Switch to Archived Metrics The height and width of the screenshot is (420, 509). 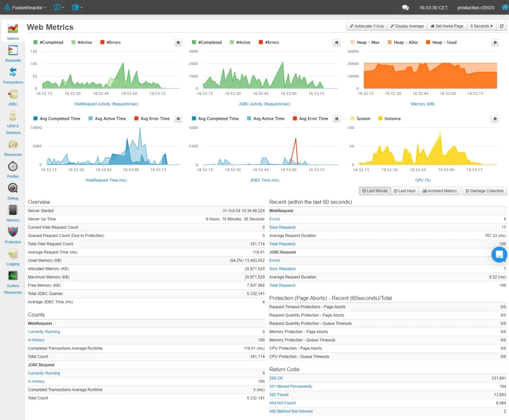[x=440, y=191]
